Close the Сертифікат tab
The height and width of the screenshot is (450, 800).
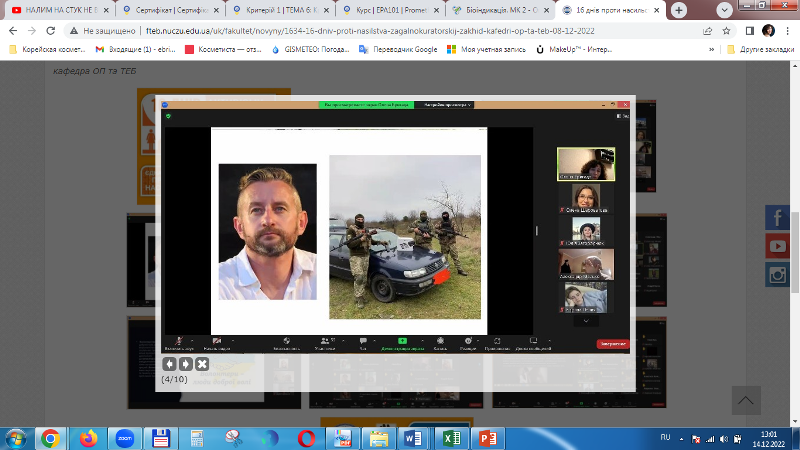(216, 10)
